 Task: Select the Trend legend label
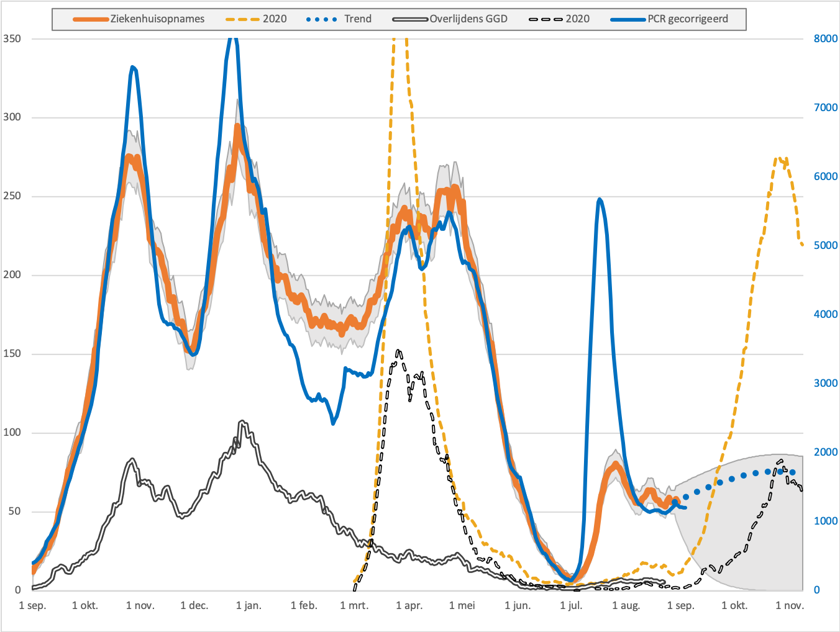click(x=358, y=19)
